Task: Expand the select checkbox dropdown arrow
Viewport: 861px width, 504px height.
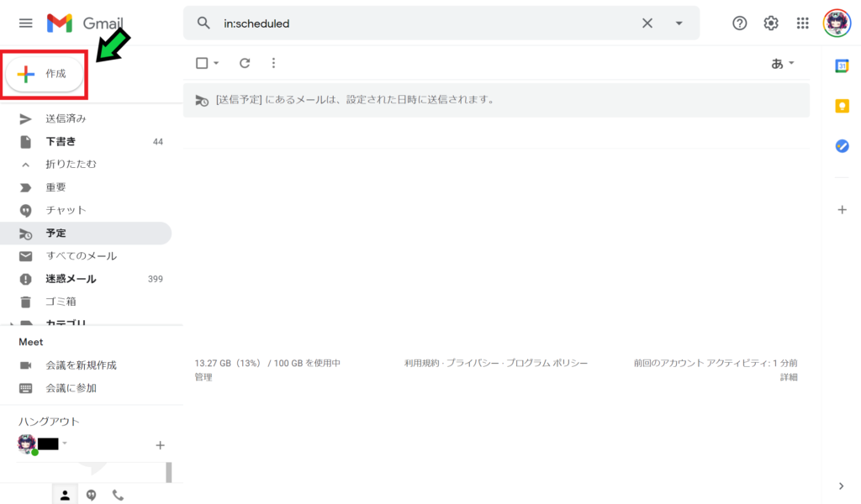Action: click(x=216, y=63)
